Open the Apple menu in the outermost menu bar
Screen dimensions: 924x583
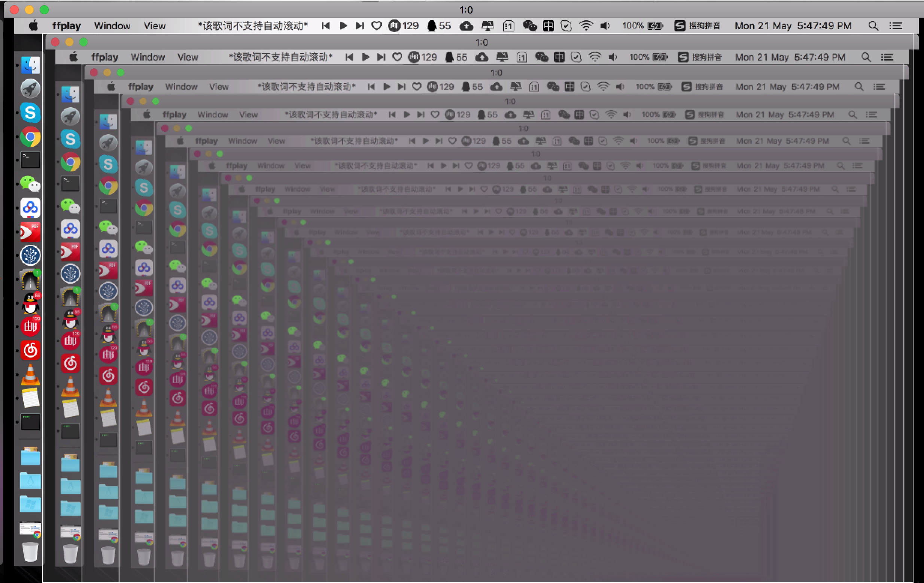[34, 26]
